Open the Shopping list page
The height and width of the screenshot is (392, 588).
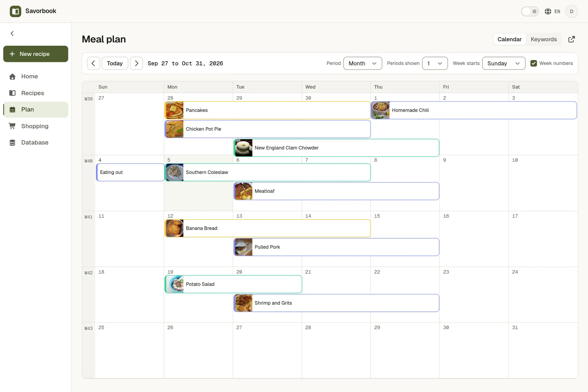coord(36,126)
